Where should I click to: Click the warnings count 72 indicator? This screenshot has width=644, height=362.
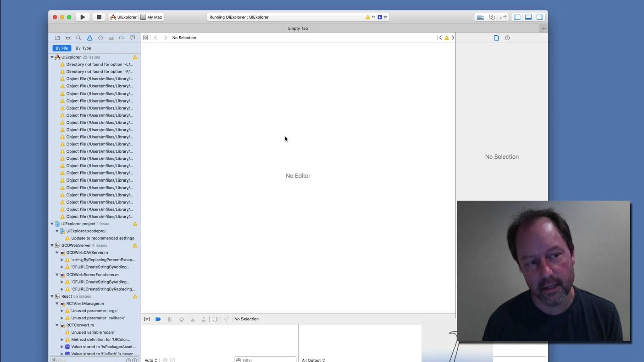click(x=370, y=17)
